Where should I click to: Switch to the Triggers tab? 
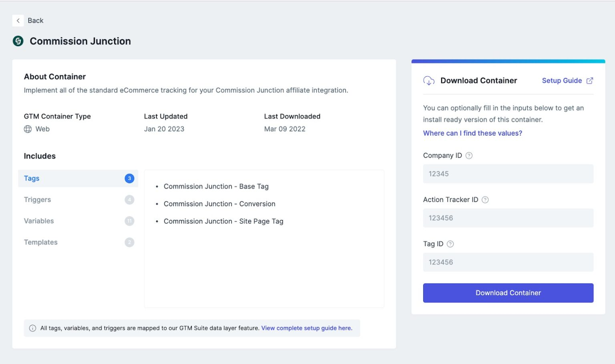[x=78, y=200]
